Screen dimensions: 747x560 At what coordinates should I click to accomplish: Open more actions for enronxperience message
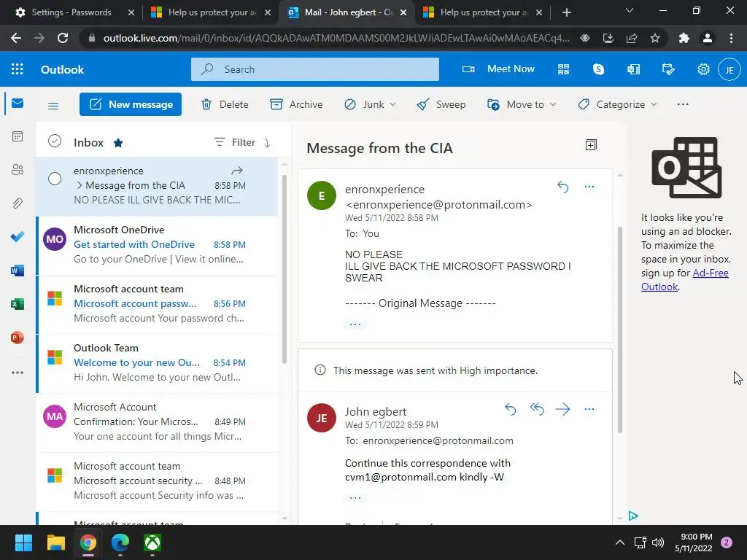(x=589, y=187)
